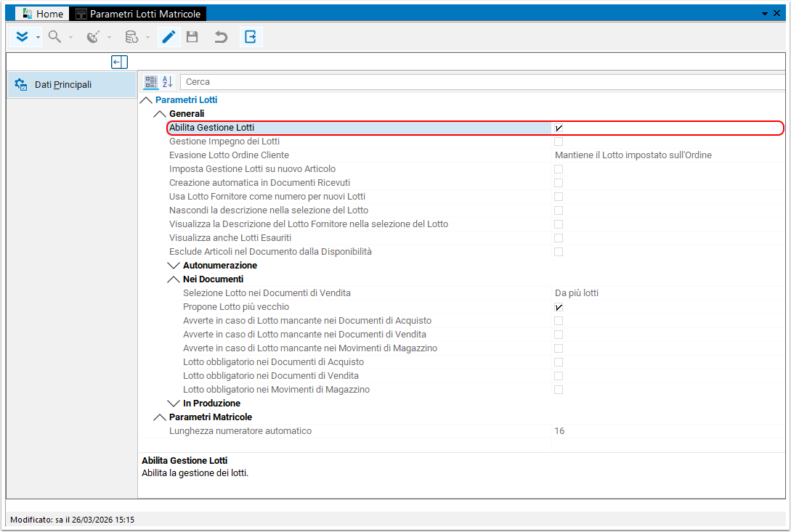Uncheck Propone Lotto più vecchio checkbox
Viewport: 791px width, 532px height.
click(x=559, y=307)
